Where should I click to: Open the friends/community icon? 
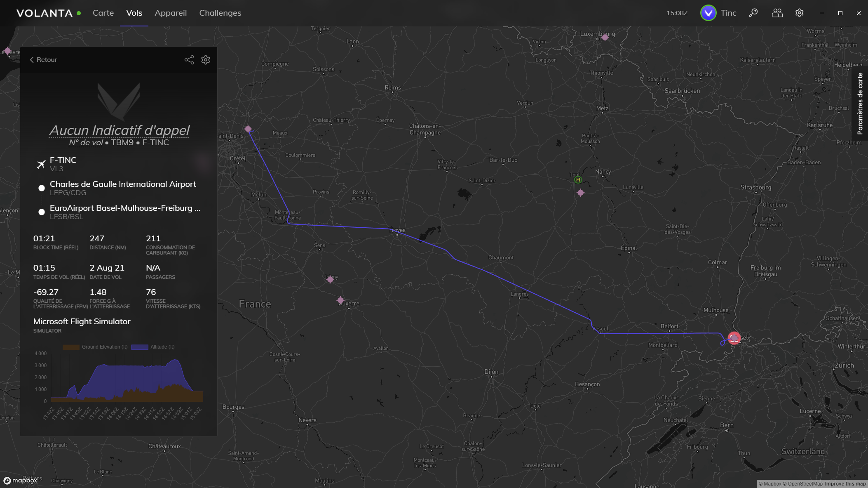tap(777, 13)
